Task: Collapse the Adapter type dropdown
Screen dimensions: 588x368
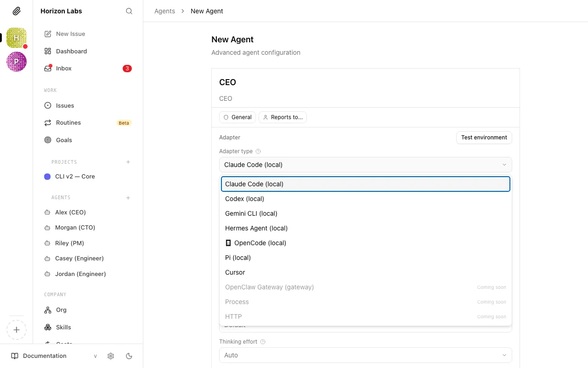Action: pos(365,165)
